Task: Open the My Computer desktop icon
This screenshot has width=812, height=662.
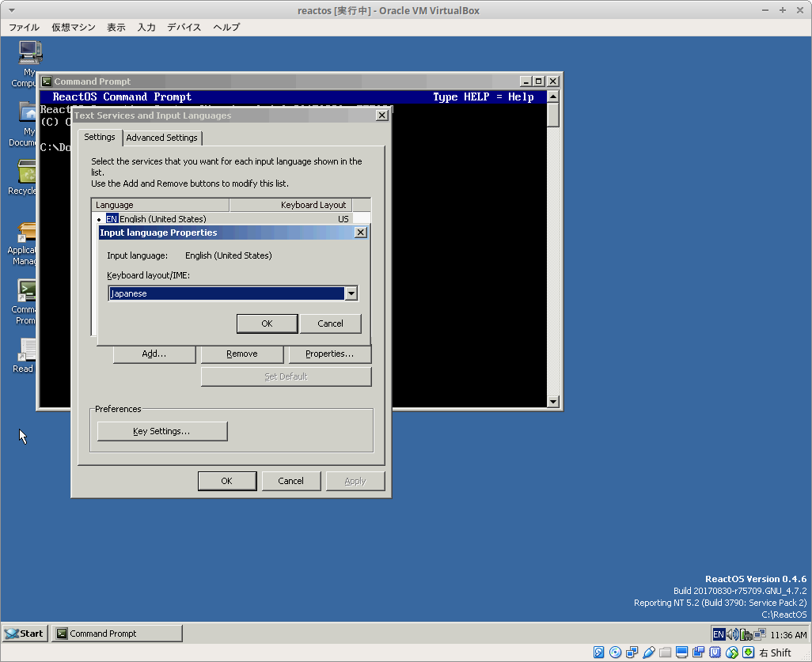Action: 29,54
